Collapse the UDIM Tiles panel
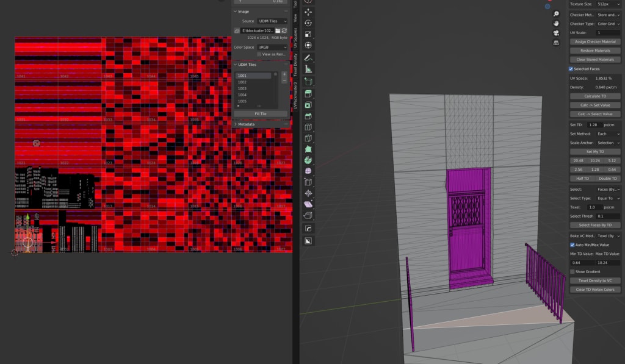This screenshot has height=364, width=625. pyautogui.click(x=235, y=65)
